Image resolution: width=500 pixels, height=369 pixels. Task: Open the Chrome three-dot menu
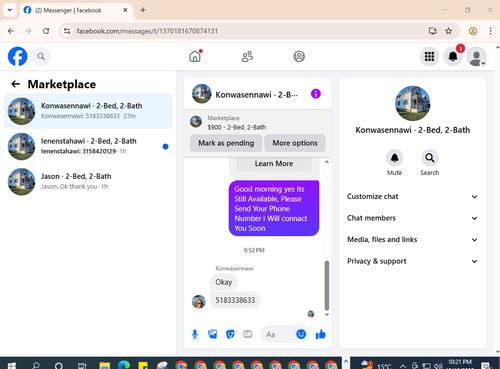[x=490, y=31]
